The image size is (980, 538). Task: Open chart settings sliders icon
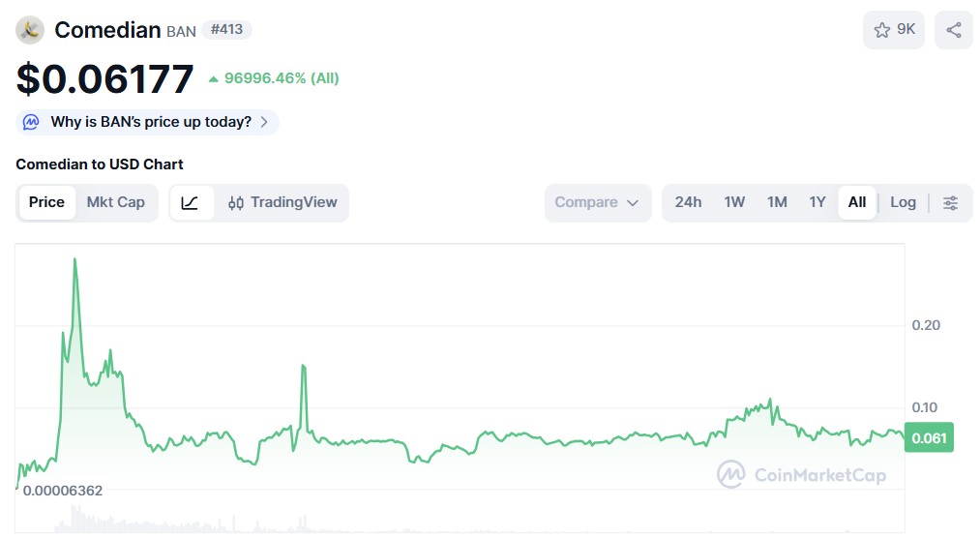[x=950, y=202]
